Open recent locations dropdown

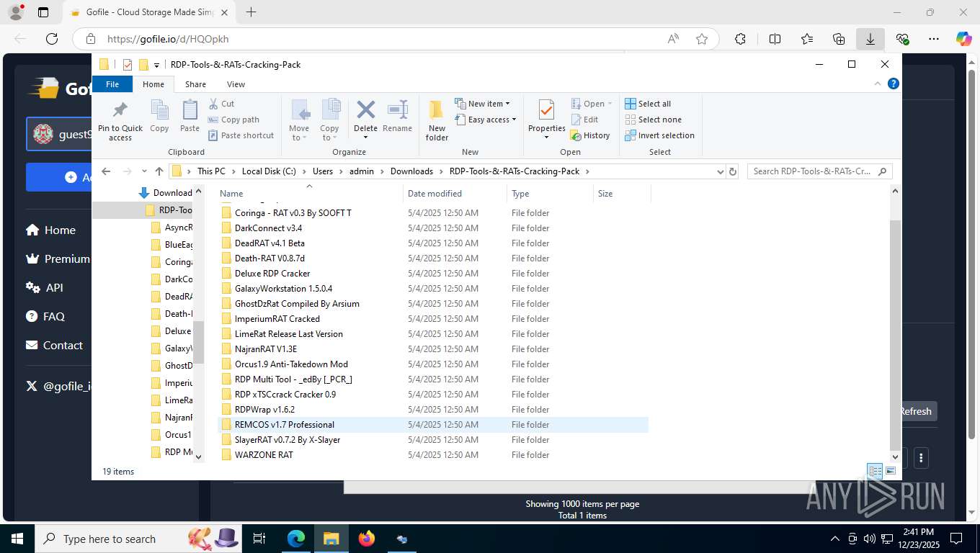pos(145,171)
